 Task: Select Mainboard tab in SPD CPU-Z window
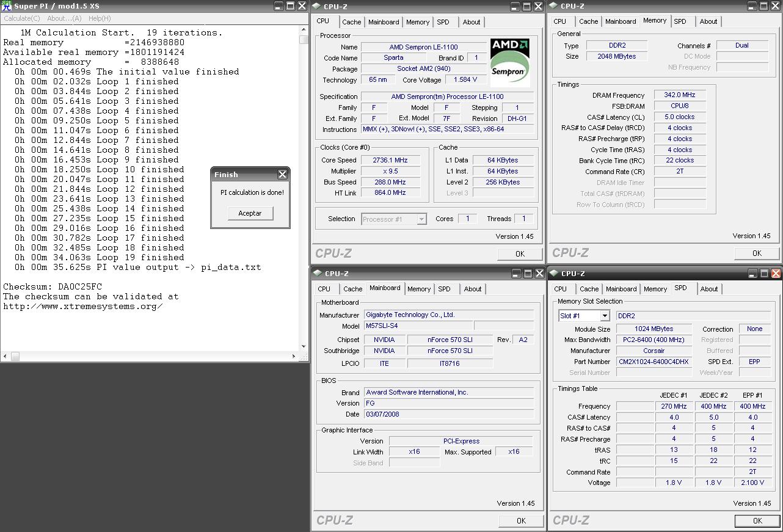621,289
